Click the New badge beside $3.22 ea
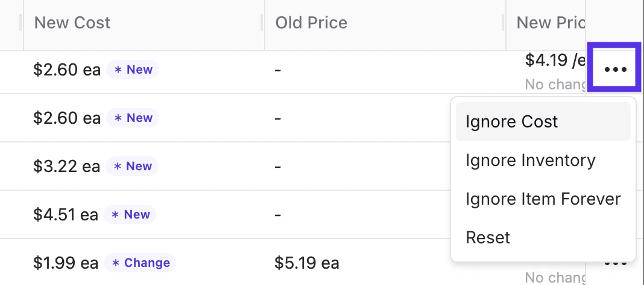This screenshot has height=285, width=644. pyautogui.click(x=132, y=166)
